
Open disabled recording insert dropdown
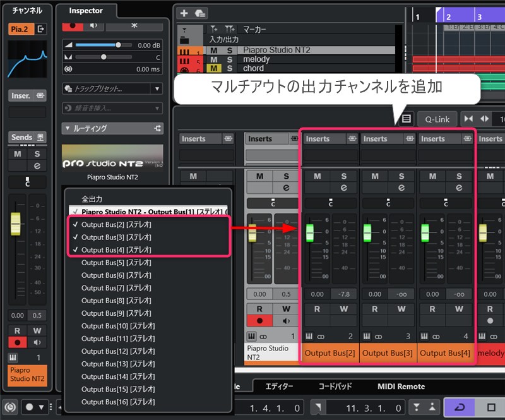point(157,108)
